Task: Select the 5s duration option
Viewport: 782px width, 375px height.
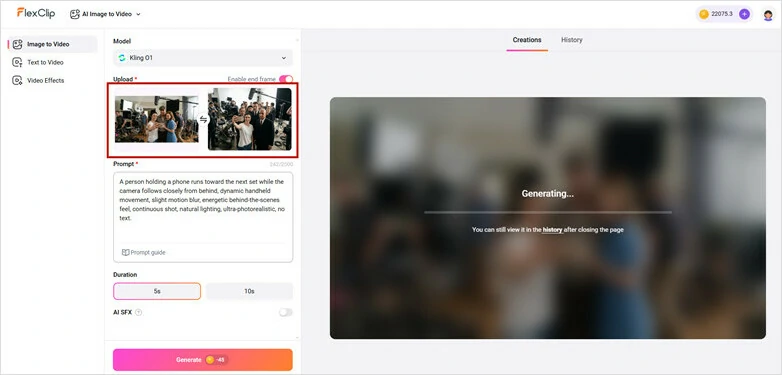Action: [157, 291]
